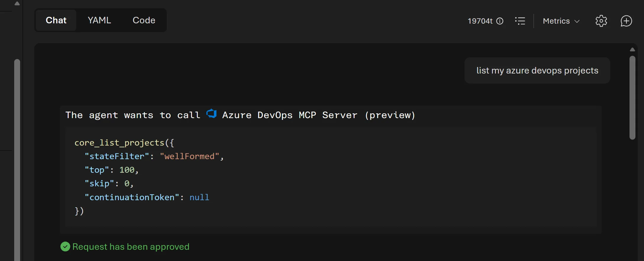The width and height of the screenshot is (644, 261).
Task: Click the "wellFormed" value in code
Action: point(189,156)
